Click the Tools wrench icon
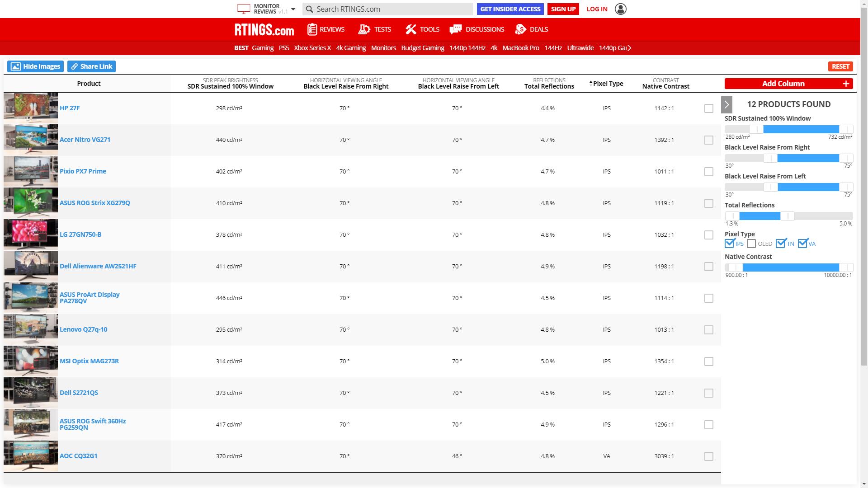868x488 pixels. tap(410, 29)
